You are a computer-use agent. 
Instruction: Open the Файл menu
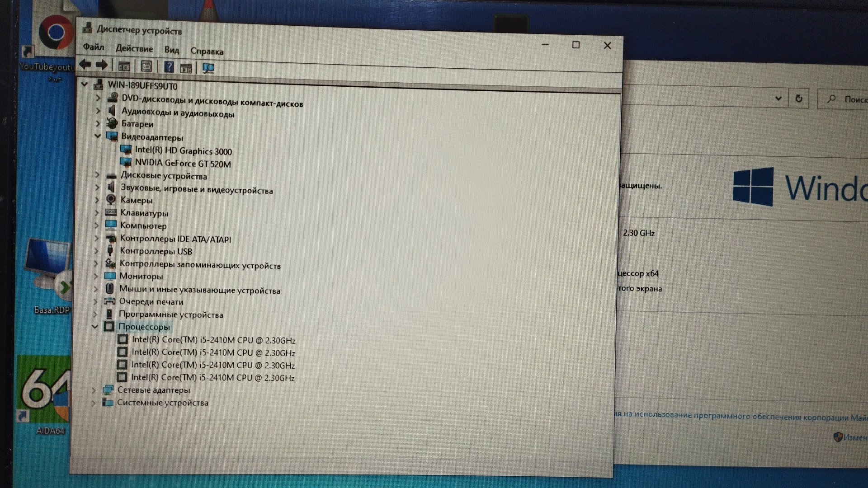[94, 47]
